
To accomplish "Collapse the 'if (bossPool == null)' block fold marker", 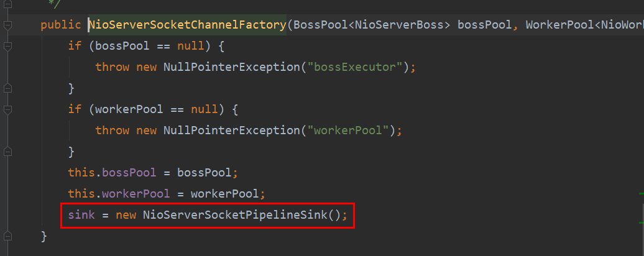I will click(x=7, y=46).
